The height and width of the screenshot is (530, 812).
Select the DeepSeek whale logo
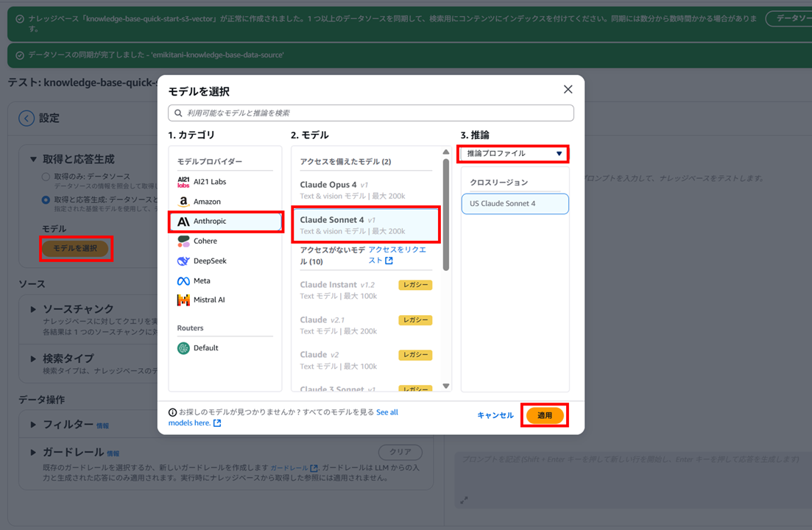coord(183,261)
